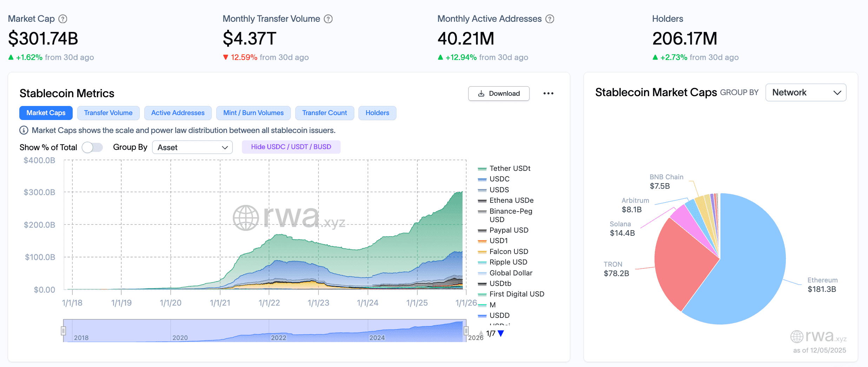Click the Download button
Image resolution: width=868 pixels, height=367 pixels.
499,93
